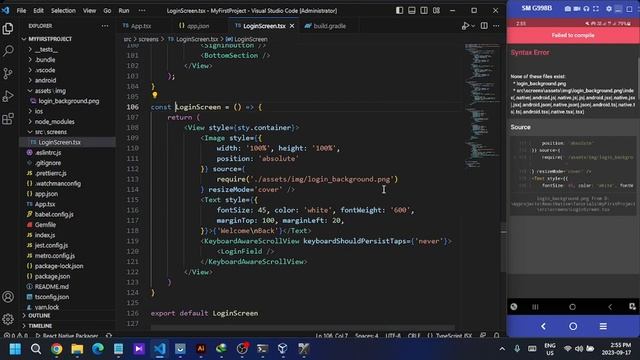
Task: Open Windows Start button
Action: pos(16,349)
